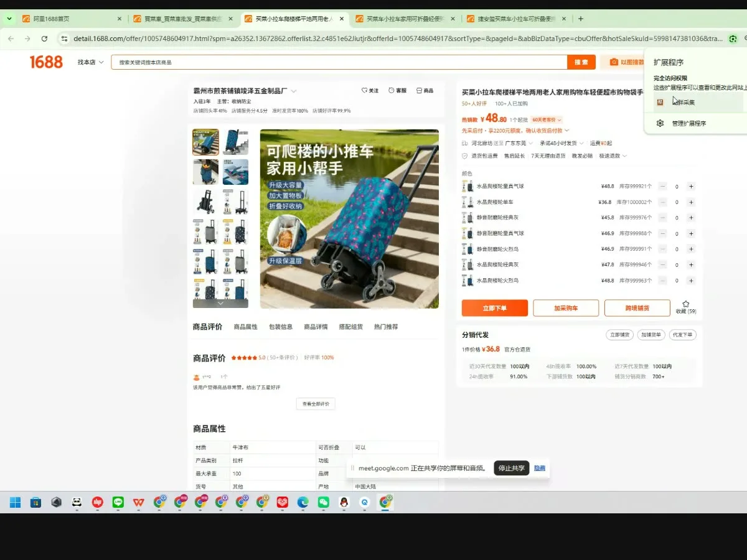
Task: Click the 1688 logo
Action: 46,62
